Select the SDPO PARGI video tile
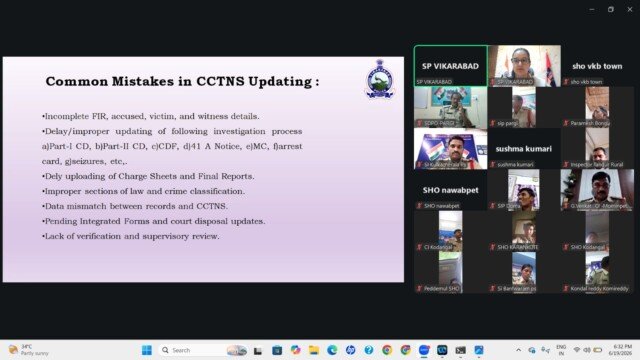 pyautogui.click(x=451, y=107)
